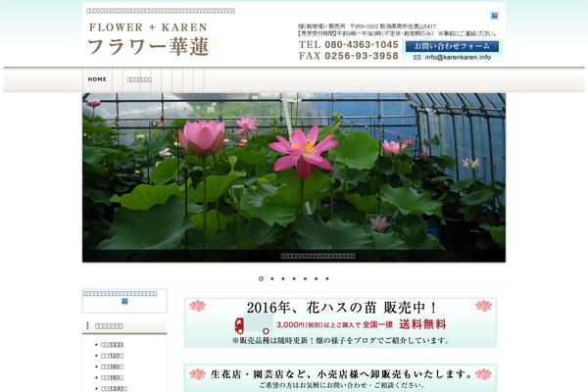The image size is (588, 392).
Task: Click the text link at top of sidebar box
Action: 120,293
